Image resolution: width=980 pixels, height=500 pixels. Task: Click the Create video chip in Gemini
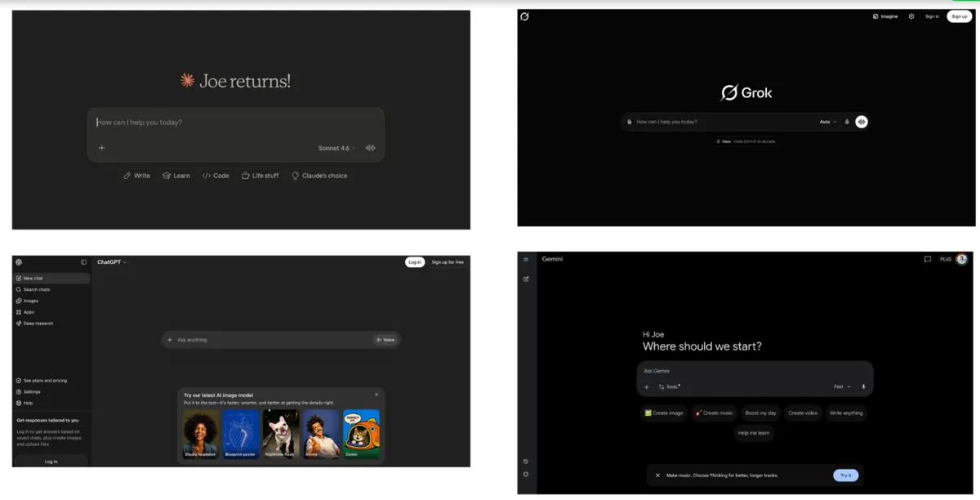tap(803, 413)
